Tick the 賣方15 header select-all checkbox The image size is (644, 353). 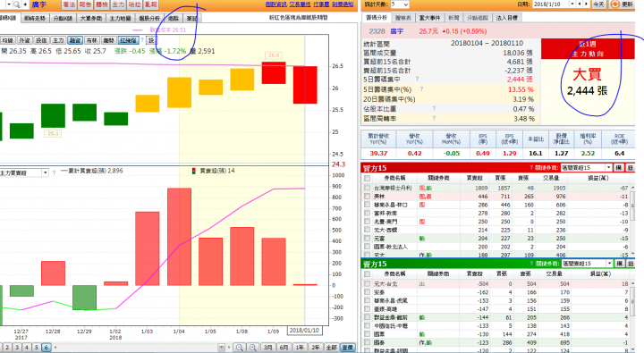368,273
